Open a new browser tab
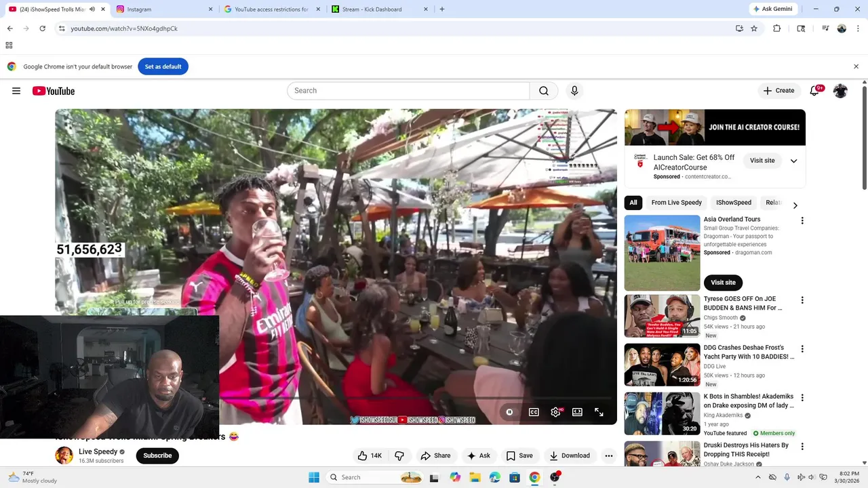 (x=442, y=9)
